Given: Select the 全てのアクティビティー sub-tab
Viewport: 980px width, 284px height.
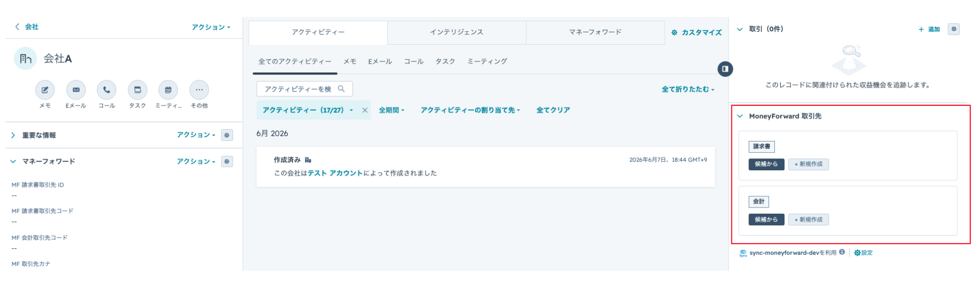Looking at the screenshot, I should (x=295, y=62).
